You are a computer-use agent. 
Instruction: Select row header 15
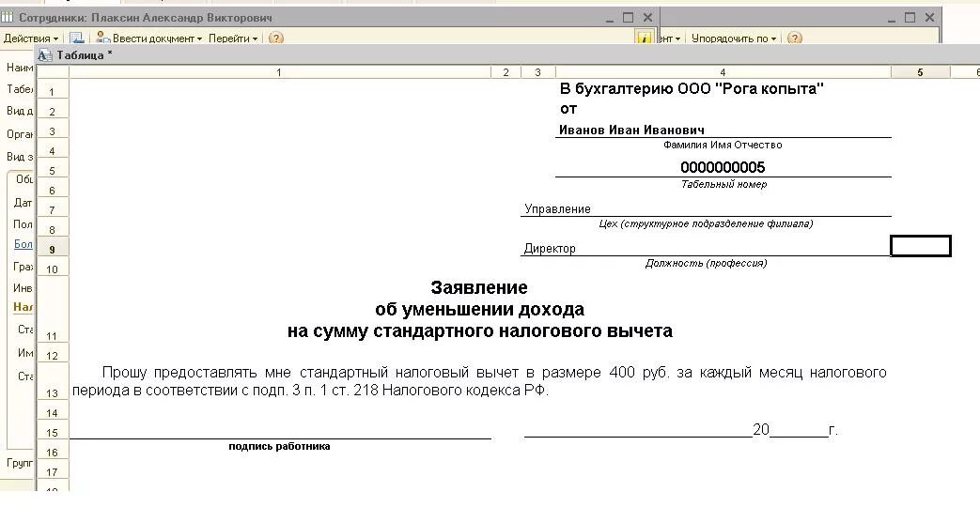(x=53, y=430)
